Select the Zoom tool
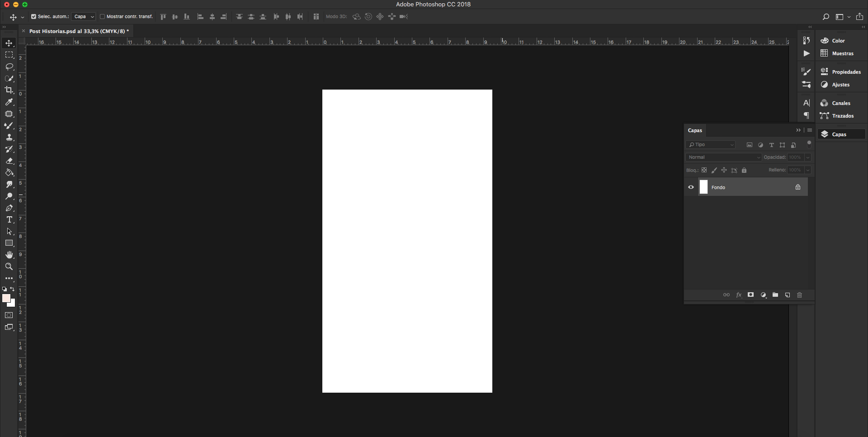The image size is (868, 437). click(x=9, y=267)
